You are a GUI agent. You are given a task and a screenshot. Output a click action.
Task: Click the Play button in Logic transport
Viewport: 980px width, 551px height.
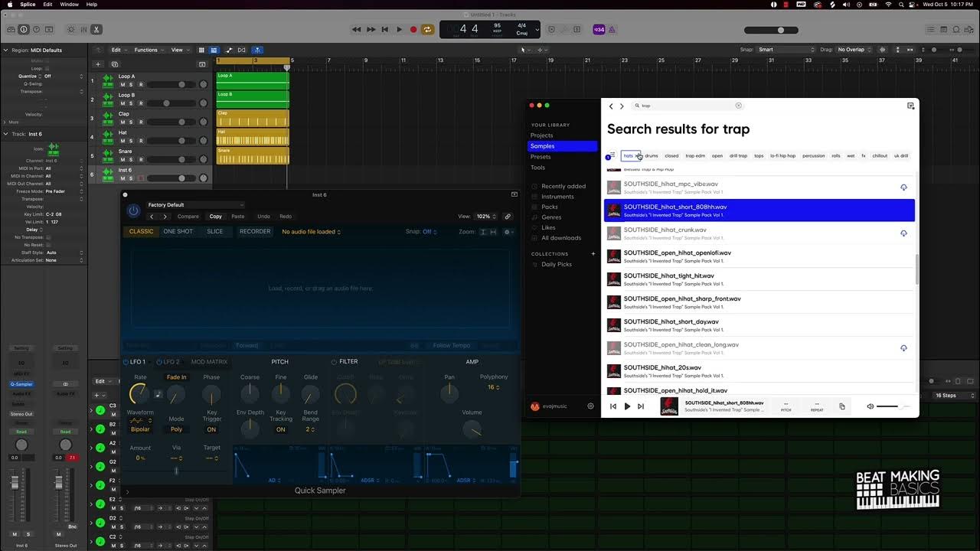(399, 30)
